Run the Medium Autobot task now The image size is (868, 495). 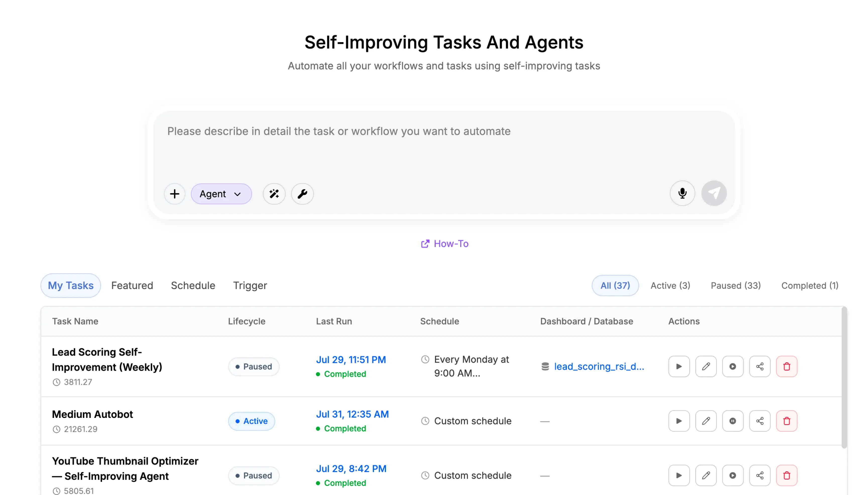[x=679, y=421]
